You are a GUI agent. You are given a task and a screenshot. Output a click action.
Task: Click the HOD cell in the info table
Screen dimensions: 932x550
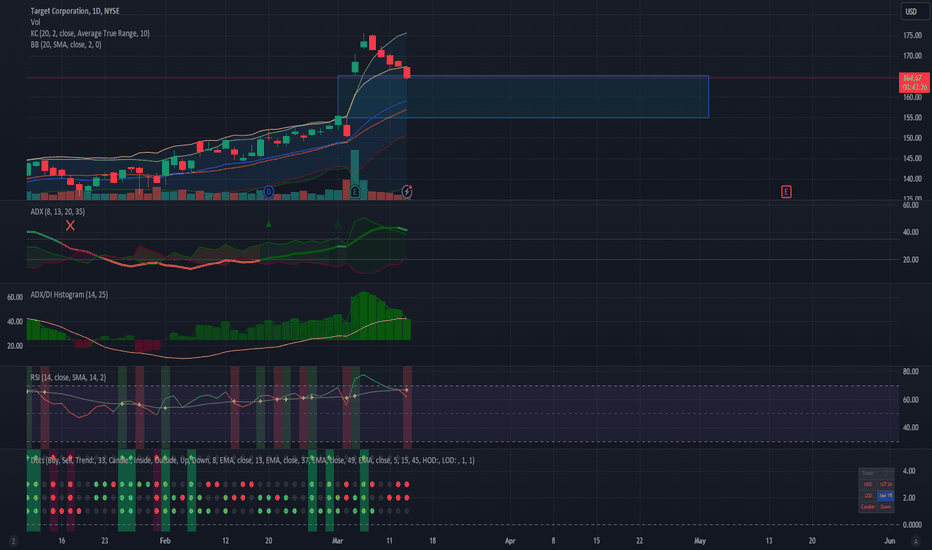(x=868, y=485)
